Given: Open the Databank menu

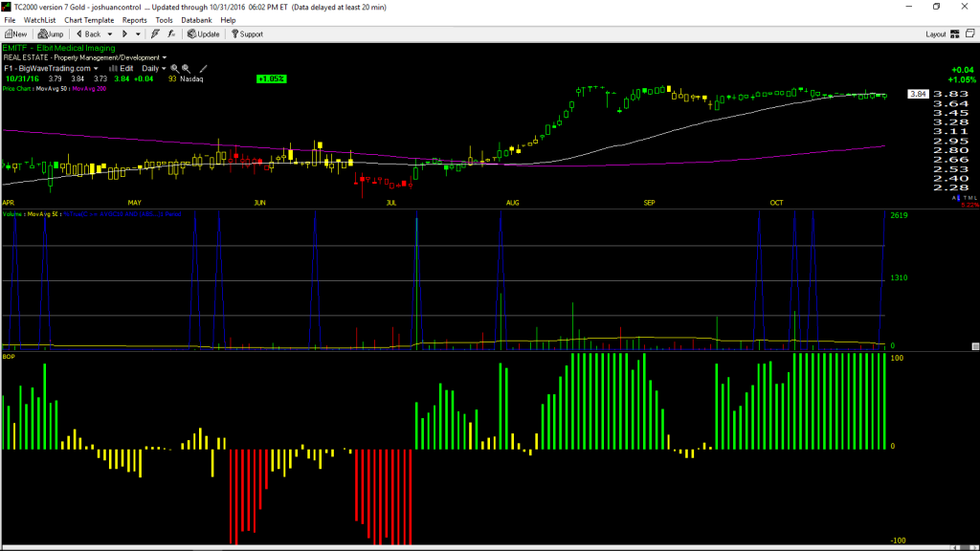Looking at the screenshot, I should (196, 20).
